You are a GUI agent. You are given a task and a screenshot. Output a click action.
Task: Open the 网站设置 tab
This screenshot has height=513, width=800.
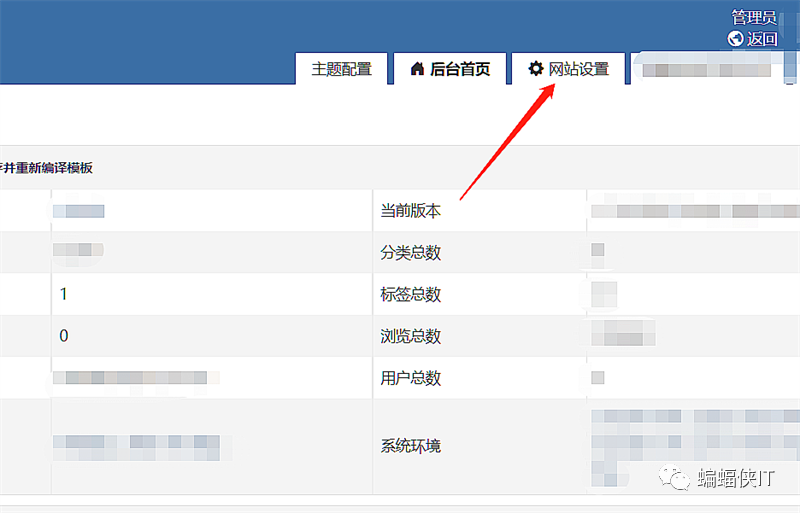tap(568, 69)
